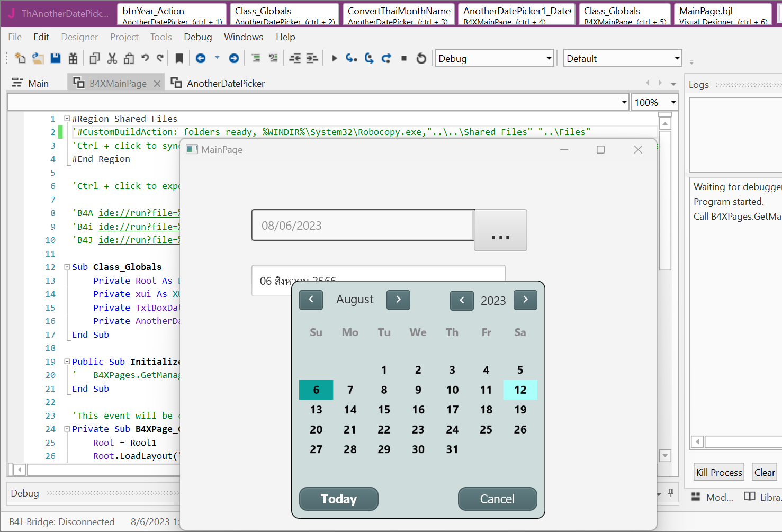The width and height of the screenshot is (782, 532).
Task: Click the Cut scissors icon
Action: 112,58
